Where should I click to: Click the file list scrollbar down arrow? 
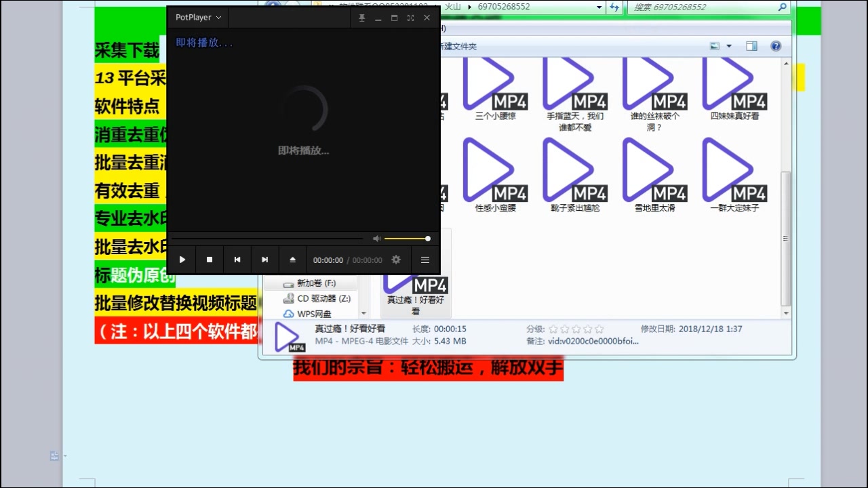pos(786,313)
